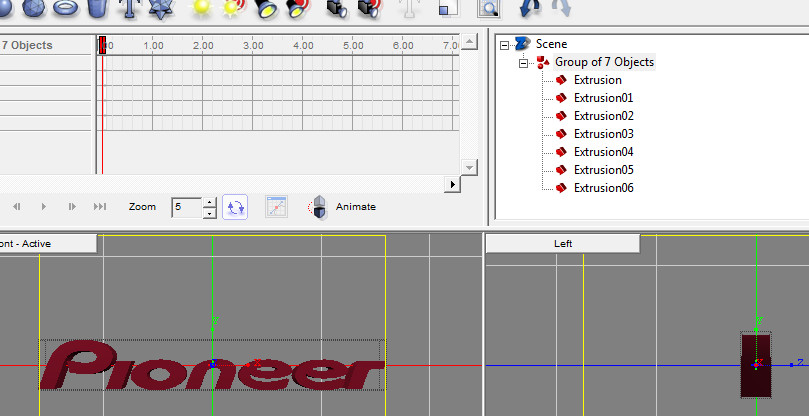The image size is (809, 416).
Task: Click the greyed-out text tool icon
Action: point(409,8)
